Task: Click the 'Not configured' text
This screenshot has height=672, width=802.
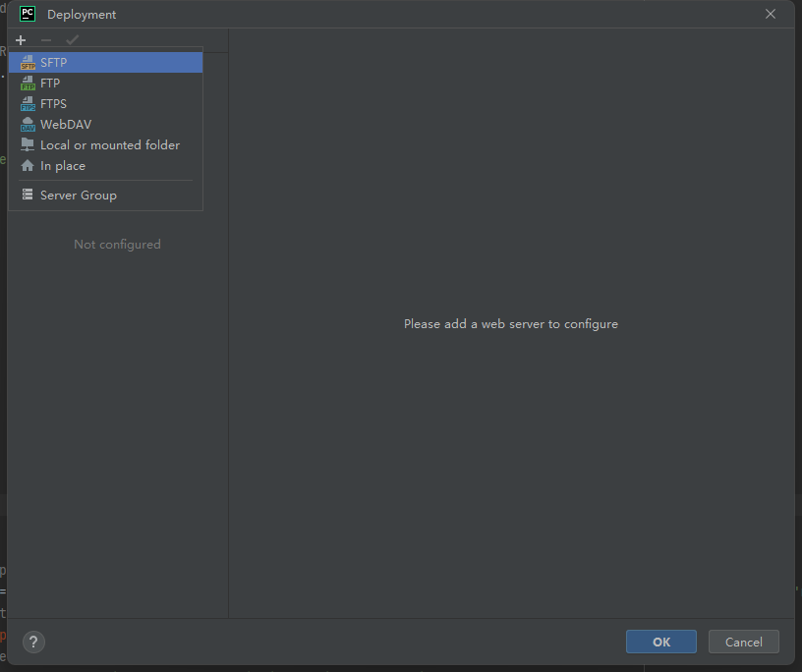Action: pos(117,245)
